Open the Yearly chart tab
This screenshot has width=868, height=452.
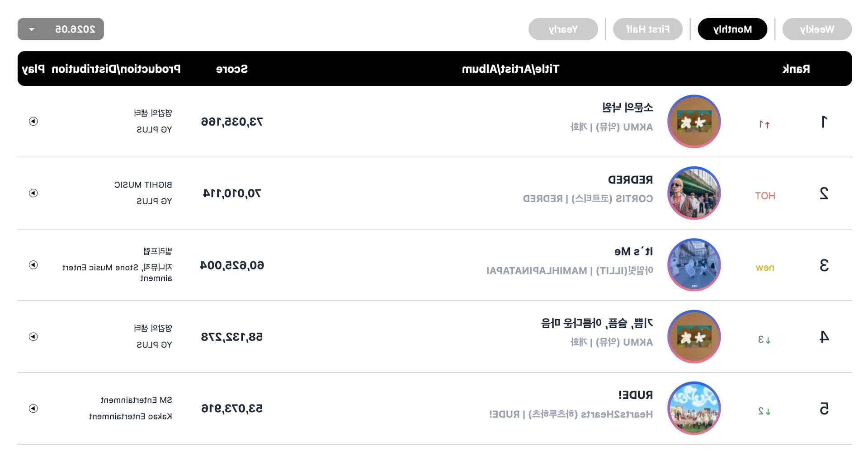[x=563, y=29]
